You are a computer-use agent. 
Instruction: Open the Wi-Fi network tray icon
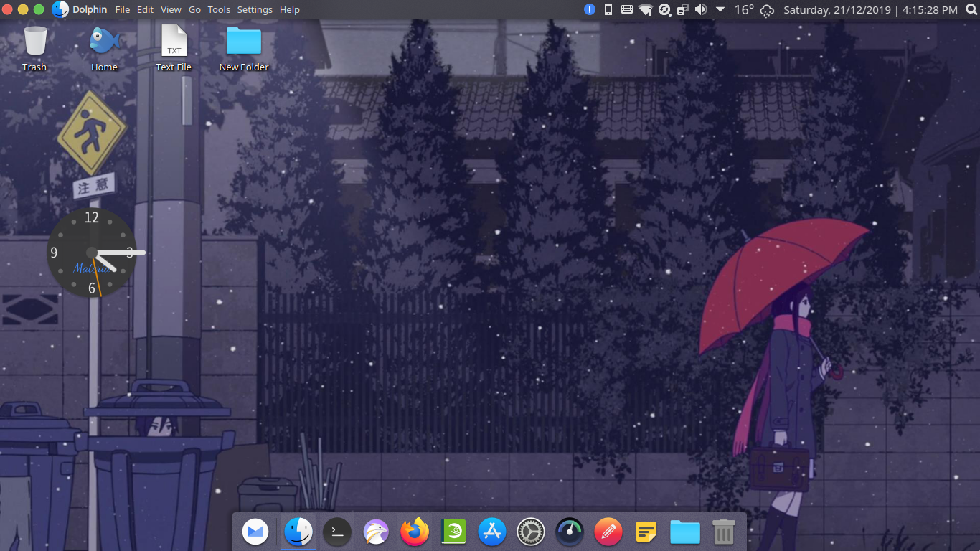coord(646,9)
